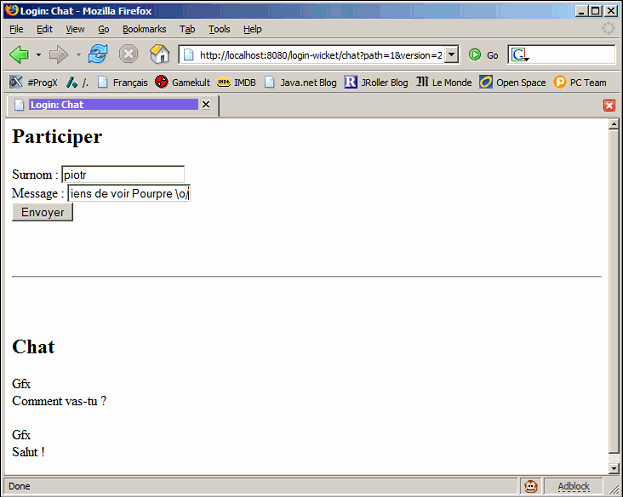Screen dimensions: 623x497
Task: Click Adblock in the status bar
Action: tap(573, 486)
